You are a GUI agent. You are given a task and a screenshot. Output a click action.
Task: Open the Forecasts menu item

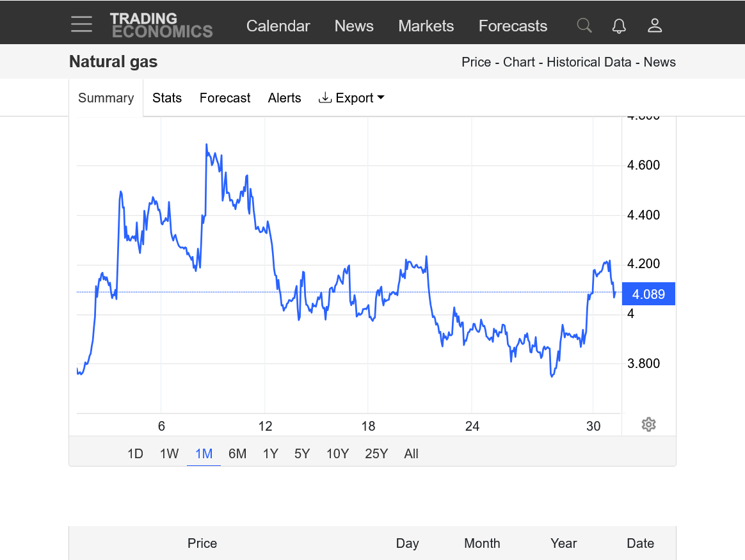coord(513,26)
